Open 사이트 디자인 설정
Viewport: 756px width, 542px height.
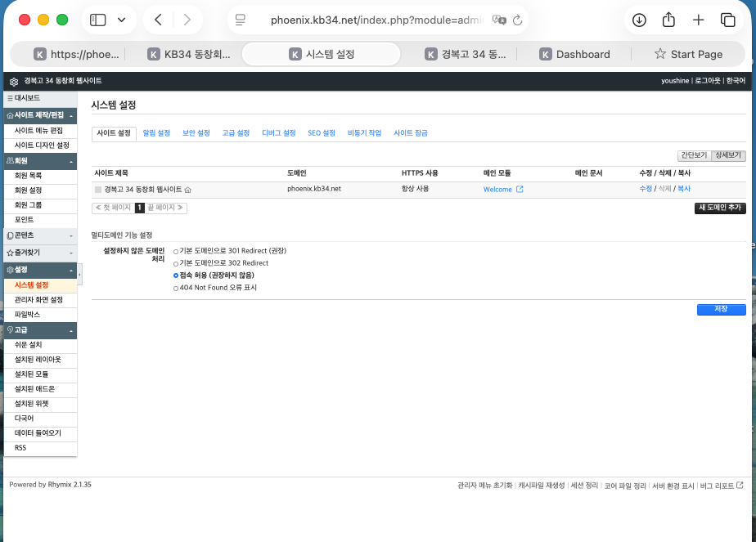pos(40,145)
